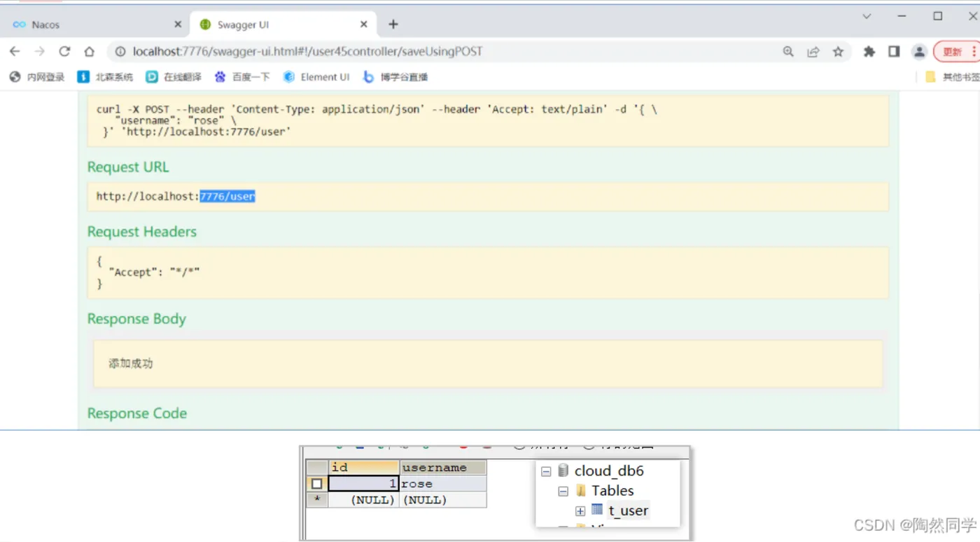Tick the row checkbox for rose
This screenshot has height=542, width=980.
click(317, 484)
